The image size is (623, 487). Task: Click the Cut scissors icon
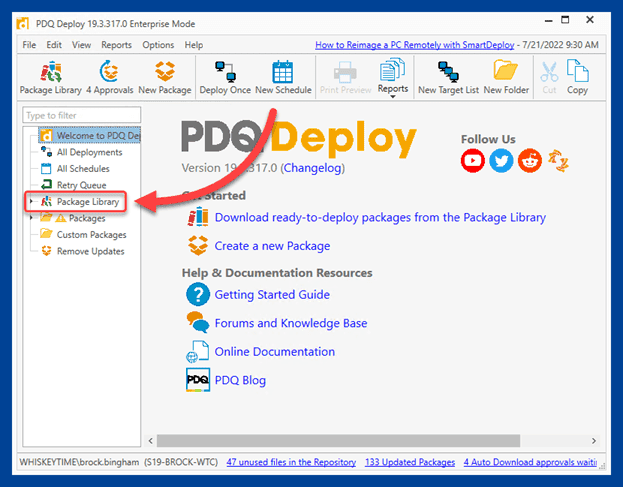[549, 72]
